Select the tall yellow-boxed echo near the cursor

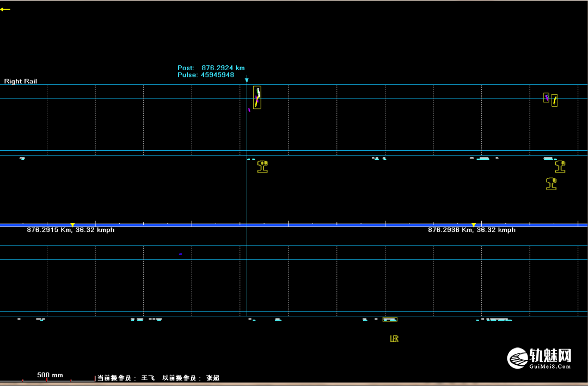point(257,97)
